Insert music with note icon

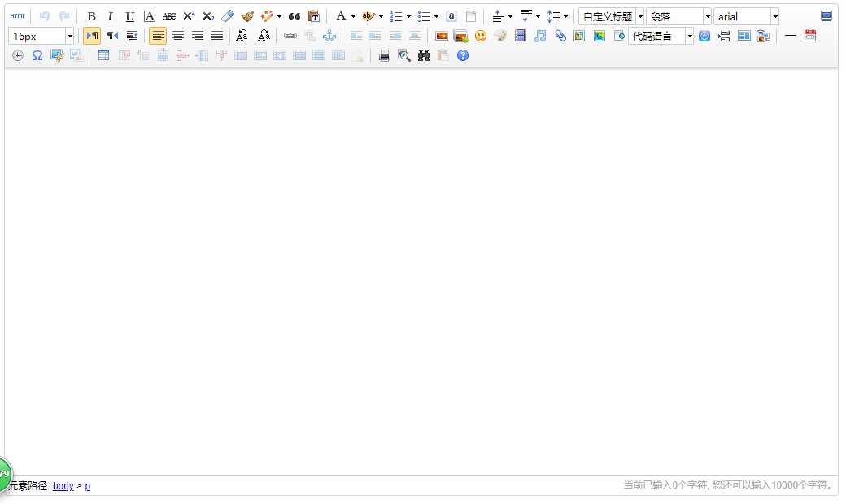(x=540, y=36)
